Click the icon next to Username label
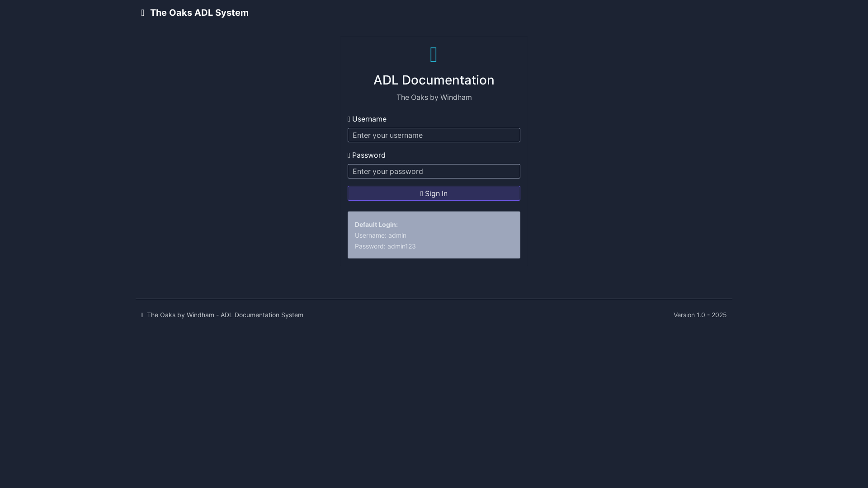Image resolution: width=868 pixels, height=488 pixels. tap(349, 119)
